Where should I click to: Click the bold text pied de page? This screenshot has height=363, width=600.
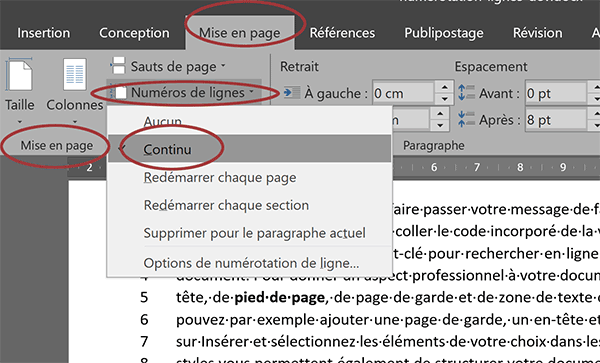[279, 298]
